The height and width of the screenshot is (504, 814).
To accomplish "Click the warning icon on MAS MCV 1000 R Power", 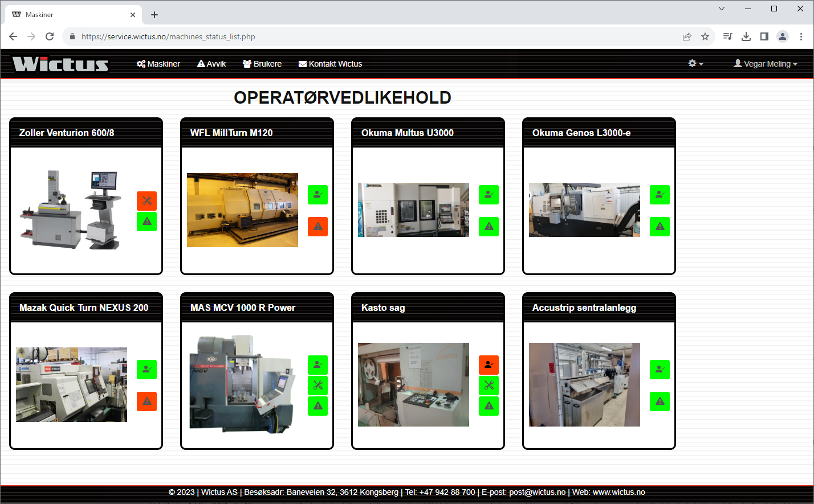I will 318,406.
